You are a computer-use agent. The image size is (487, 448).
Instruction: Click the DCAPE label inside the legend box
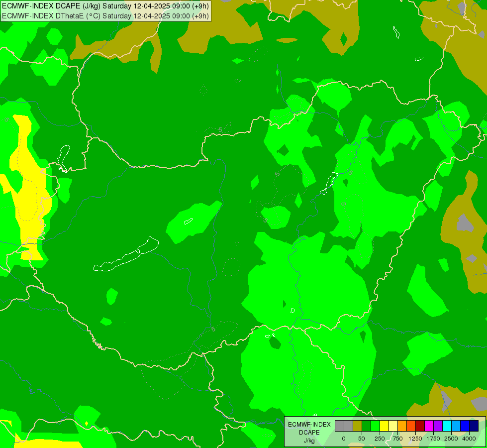pyautogui.click(x=309, y=433)
